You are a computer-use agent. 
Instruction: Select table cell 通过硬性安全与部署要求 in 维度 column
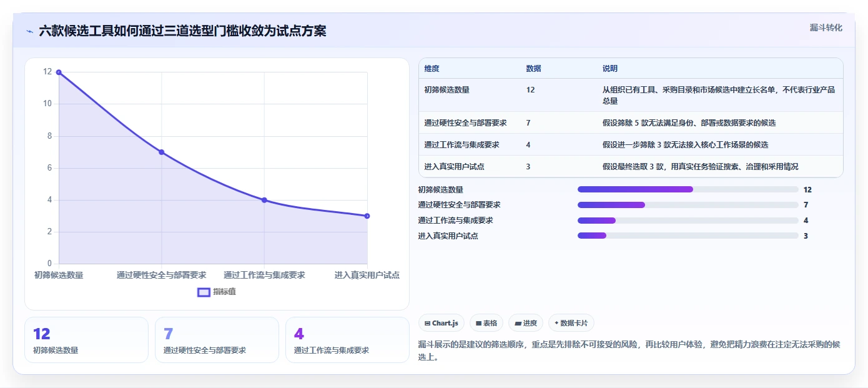(465, 123)
